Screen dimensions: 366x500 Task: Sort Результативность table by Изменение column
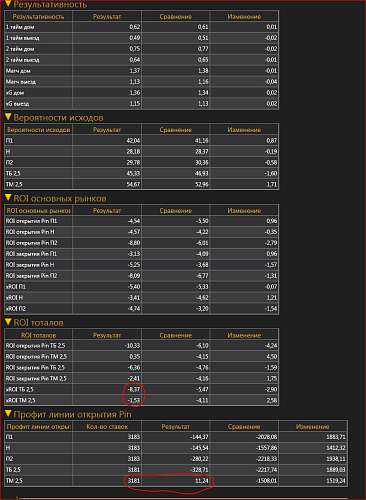244,16
